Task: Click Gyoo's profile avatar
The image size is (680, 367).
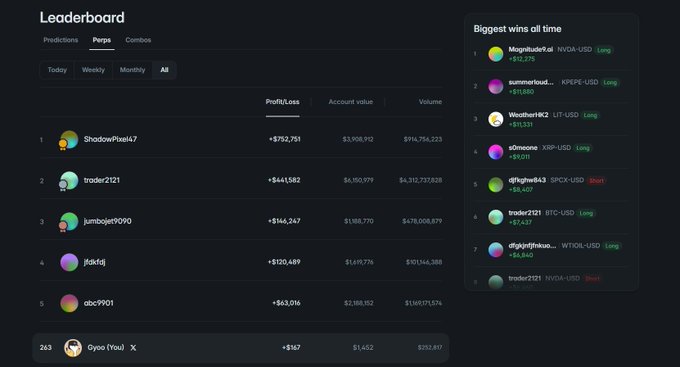Action: (x=73, y=348)
